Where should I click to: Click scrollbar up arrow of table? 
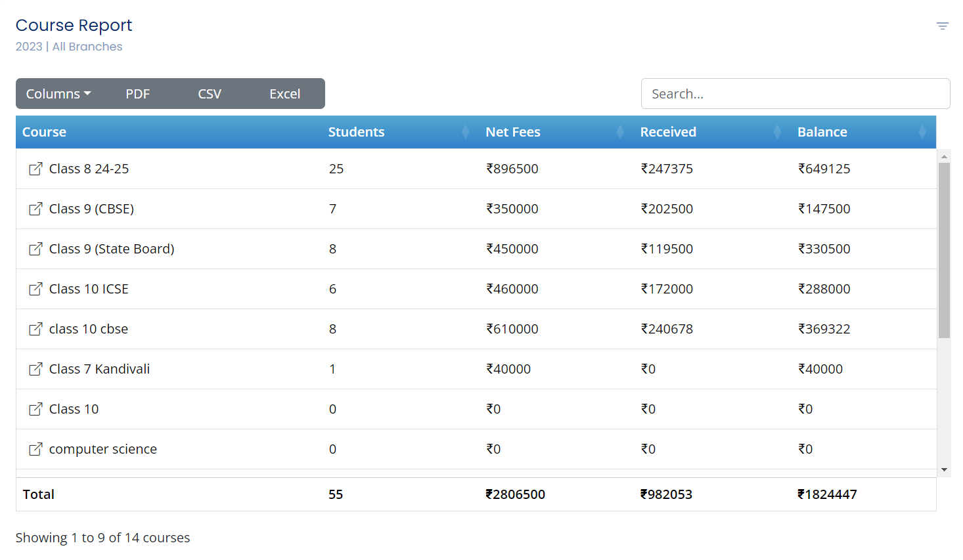(944, 156)
